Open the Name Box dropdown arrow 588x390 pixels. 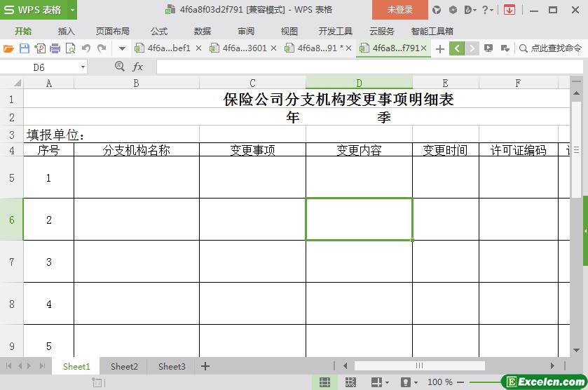83,67
